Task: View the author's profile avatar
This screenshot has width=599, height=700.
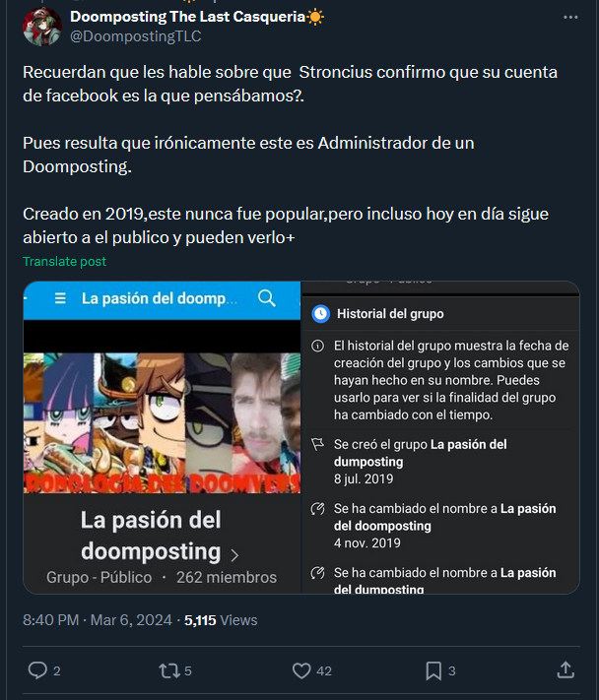Action: point(42,27)
